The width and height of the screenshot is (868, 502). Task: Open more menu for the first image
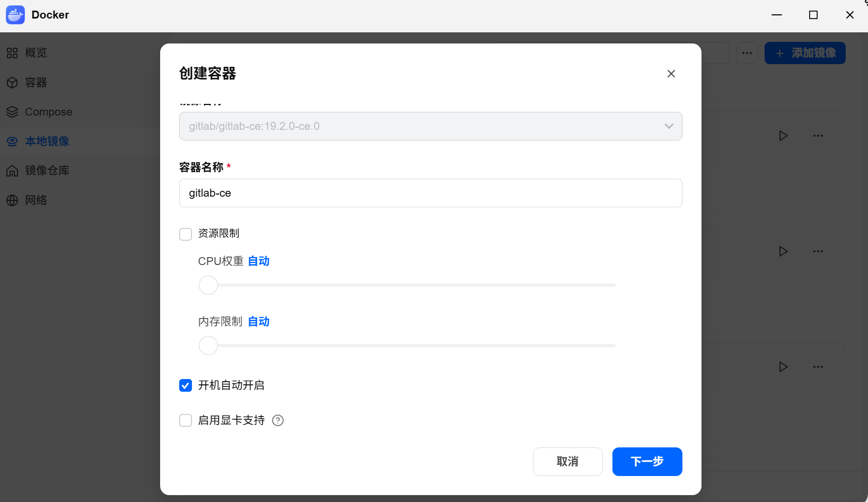pos(818,136)
